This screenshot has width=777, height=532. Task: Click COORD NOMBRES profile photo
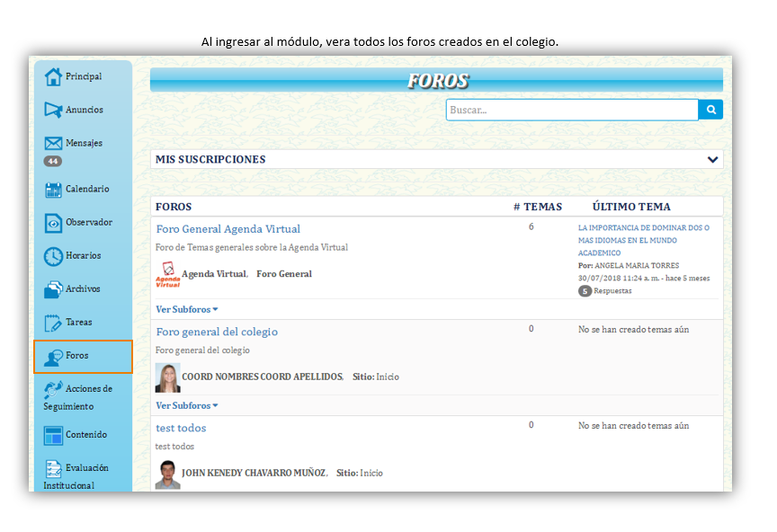[167, 378]
